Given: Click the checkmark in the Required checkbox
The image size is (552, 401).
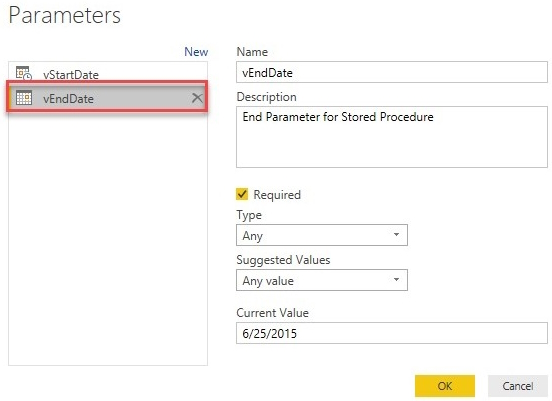Looking at the screenshot, I should coord(242,194).
